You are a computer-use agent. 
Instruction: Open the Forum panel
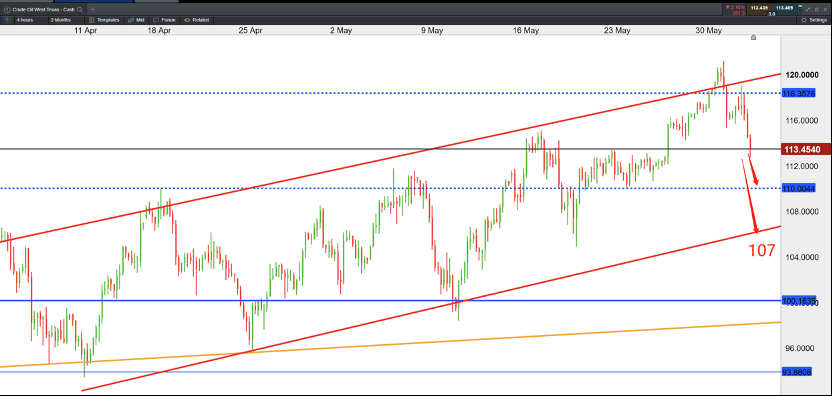tap(164, 20)
